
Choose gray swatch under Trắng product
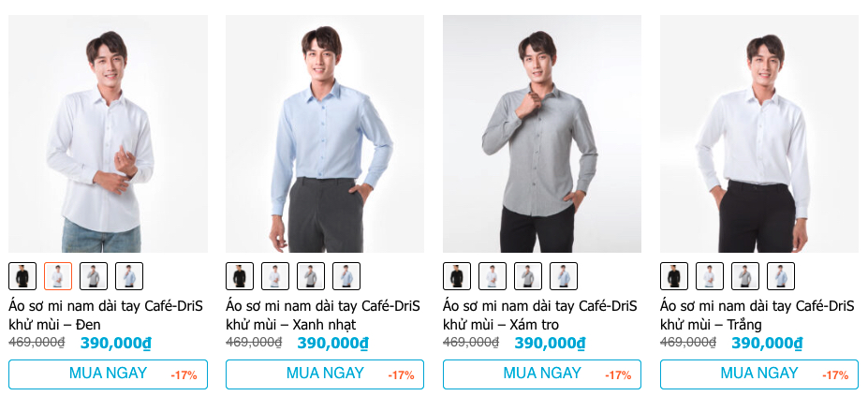(745, 276)
